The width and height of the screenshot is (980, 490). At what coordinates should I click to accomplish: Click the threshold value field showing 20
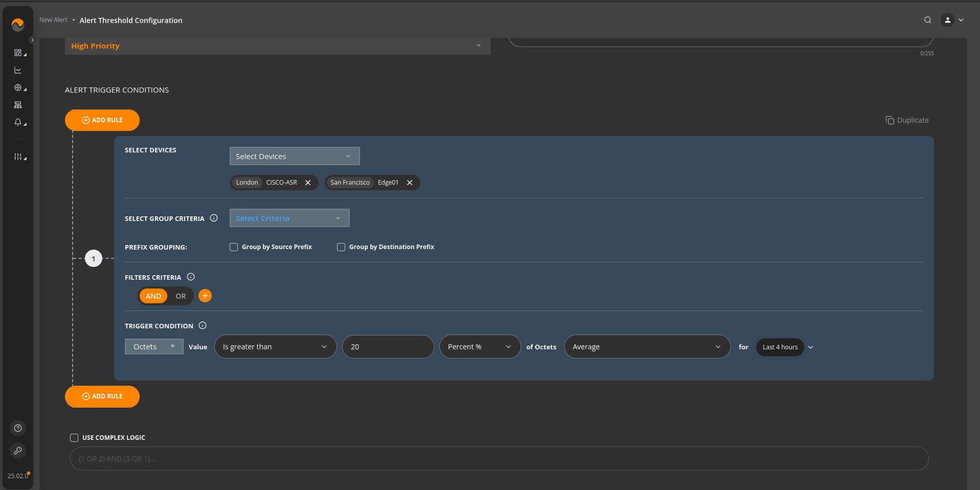tap(388, 347)
